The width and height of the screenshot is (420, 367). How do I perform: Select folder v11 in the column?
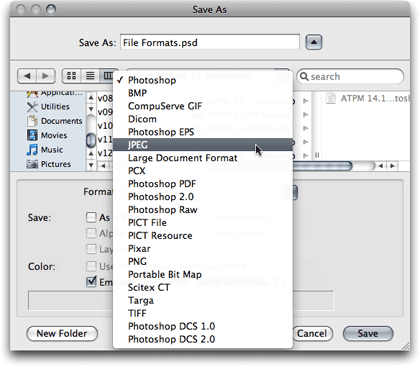pos(105,139)
